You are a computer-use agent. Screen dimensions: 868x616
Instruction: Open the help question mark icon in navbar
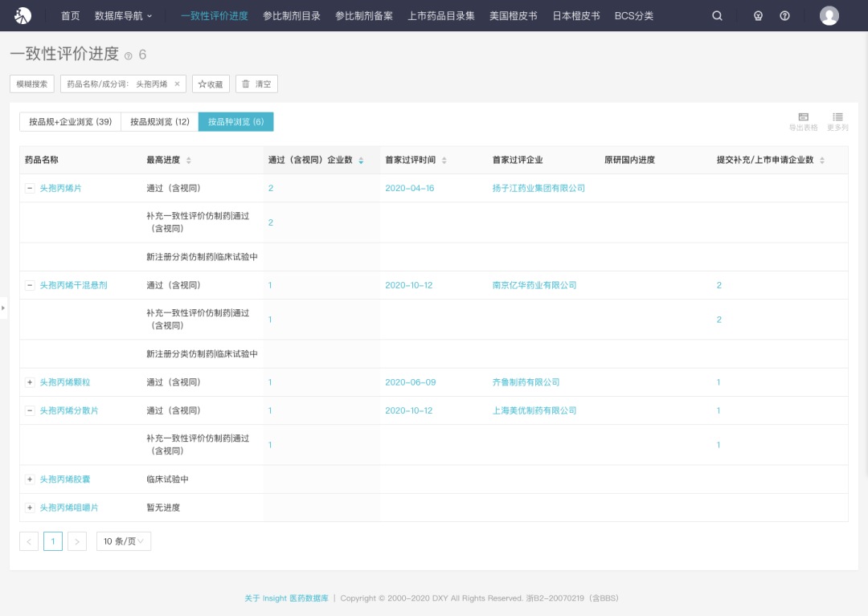tap(784, 15)
